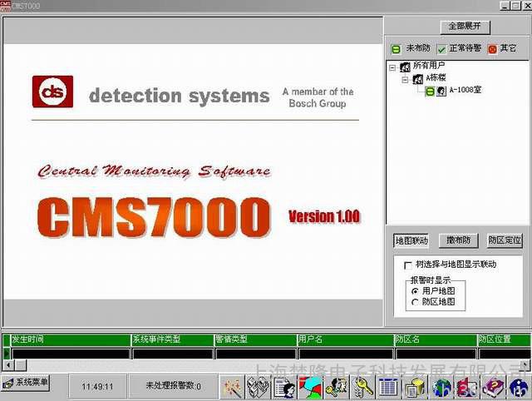532x401 pixels.
Task: Select the A-1008室 tree label
Action: [465, 90]
